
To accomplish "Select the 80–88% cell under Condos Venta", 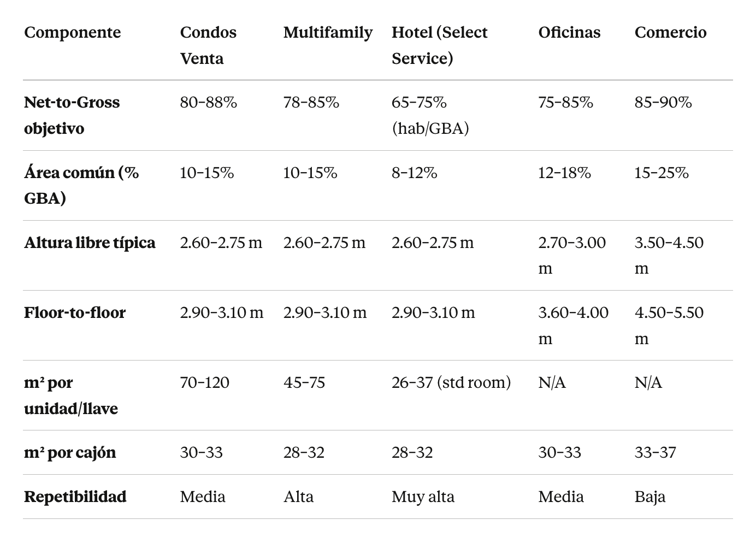I will [x=209, y=102].
